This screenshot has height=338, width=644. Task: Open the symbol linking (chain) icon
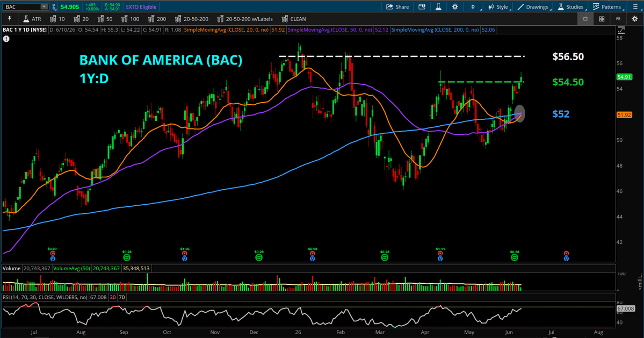(54, 7)
